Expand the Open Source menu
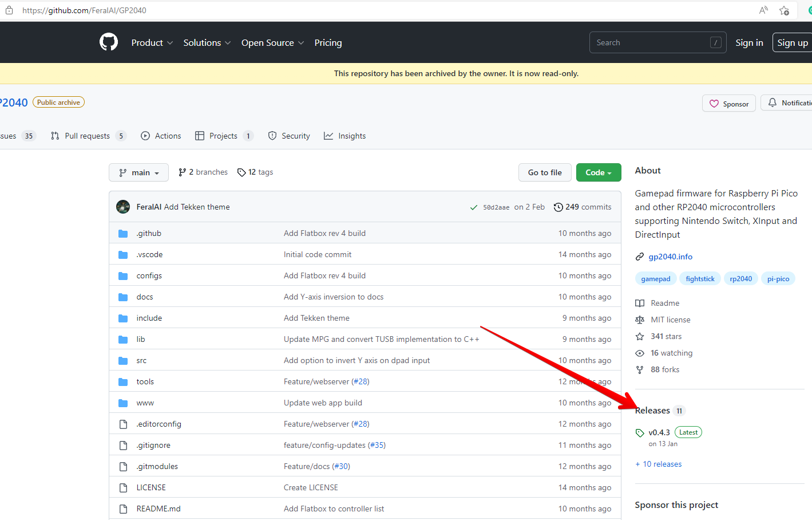 (x=272, y=42)
